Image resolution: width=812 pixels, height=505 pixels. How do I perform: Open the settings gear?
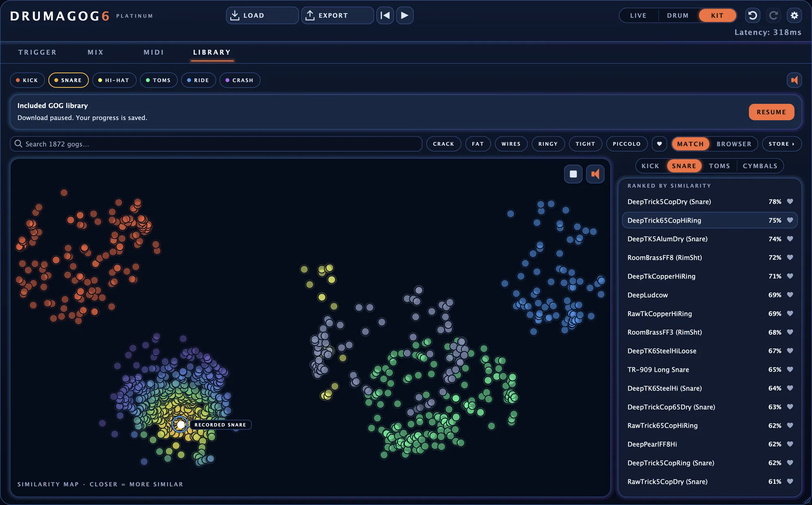click(794, 15)
